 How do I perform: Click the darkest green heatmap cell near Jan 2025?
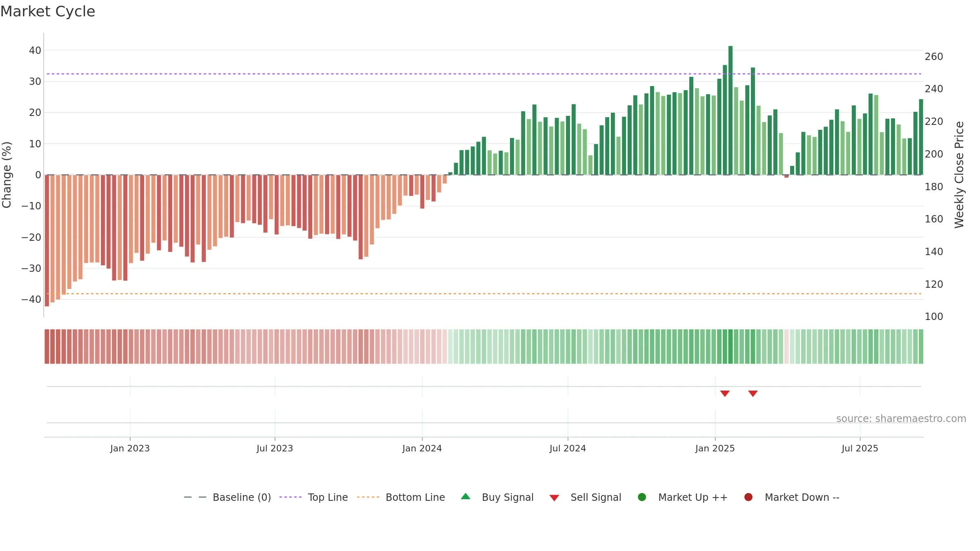tap(731, 347)
